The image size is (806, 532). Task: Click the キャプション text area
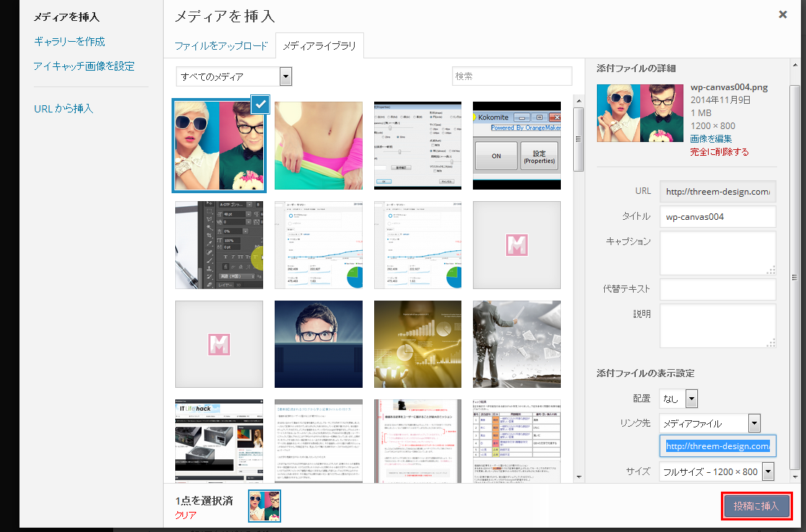(717, 253)
